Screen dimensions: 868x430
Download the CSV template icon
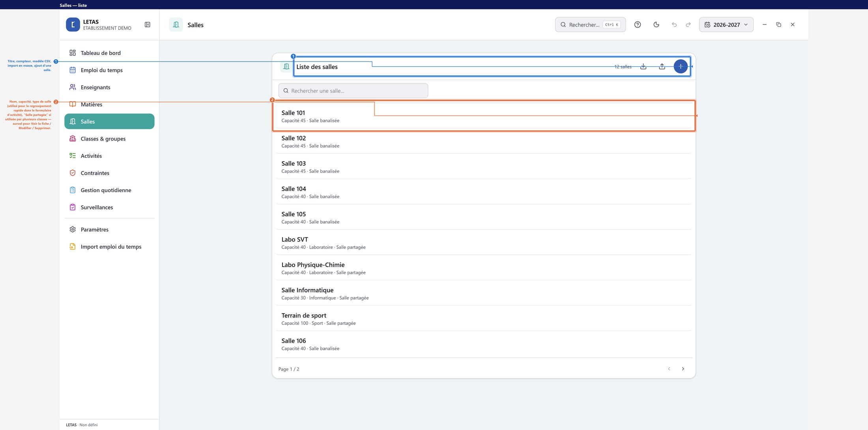644,67
